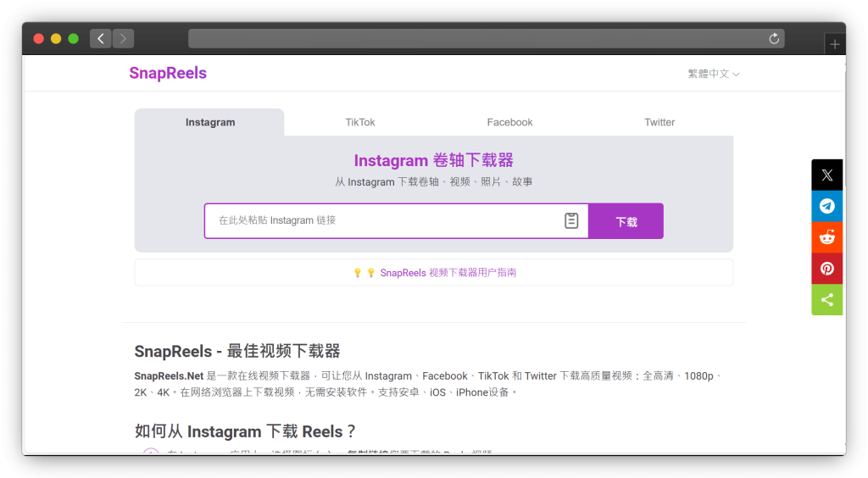Screen dimensions: 868x478
Task: Open the SnapReels 视频下载器用户指南 link
Action: (x=448, y=273)
